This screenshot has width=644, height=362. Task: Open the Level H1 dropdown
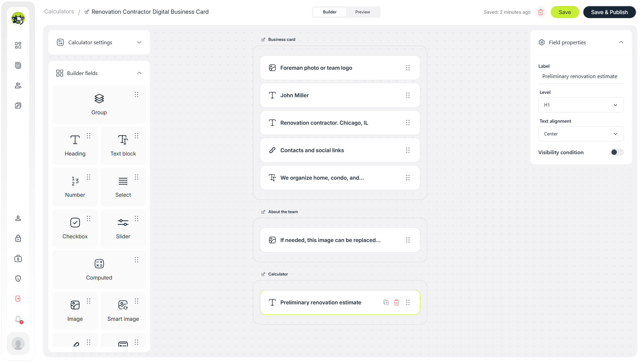point(581,105)
